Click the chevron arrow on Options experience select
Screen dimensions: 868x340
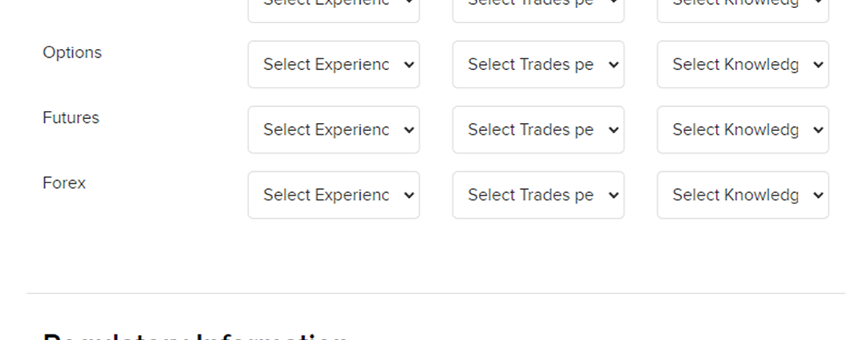pyautogui.click(x=408, y=64)
